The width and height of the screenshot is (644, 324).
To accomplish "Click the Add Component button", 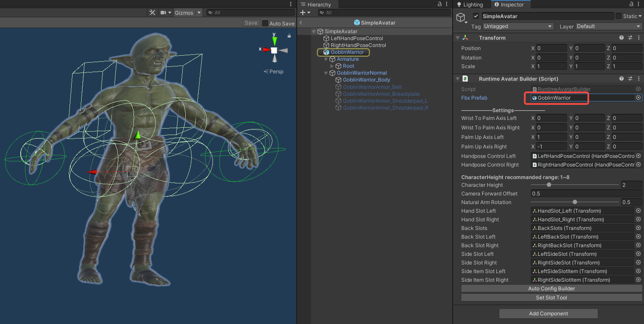I will pyautogui.click(x=549, y=314).
